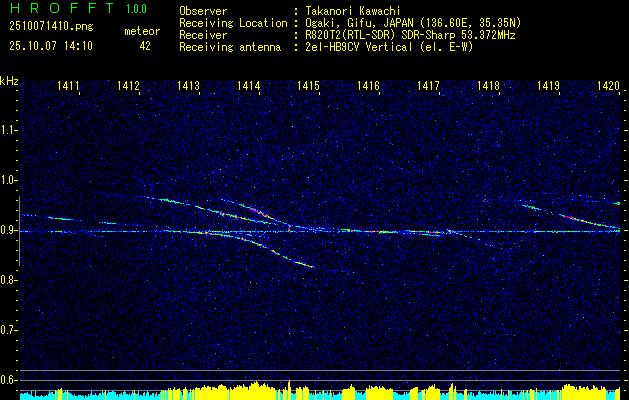Click the 1.1 kHz axis label
The image size is (629, 400).
pos(8,130)
